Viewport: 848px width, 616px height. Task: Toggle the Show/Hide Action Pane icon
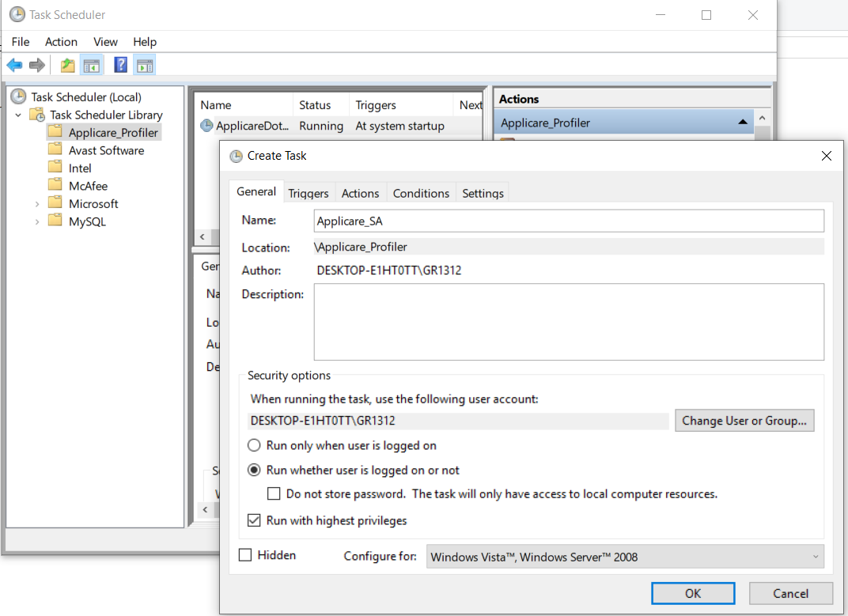pos(144,66)
